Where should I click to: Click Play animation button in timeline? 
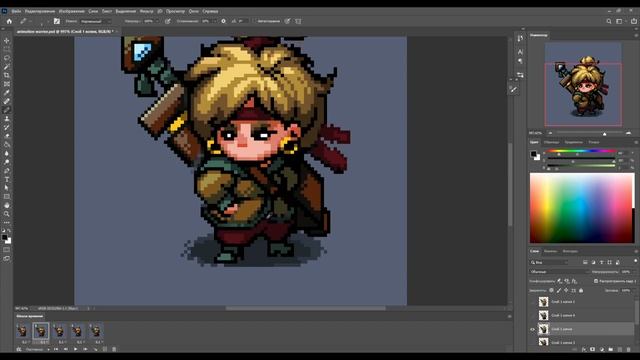(76, 349)
